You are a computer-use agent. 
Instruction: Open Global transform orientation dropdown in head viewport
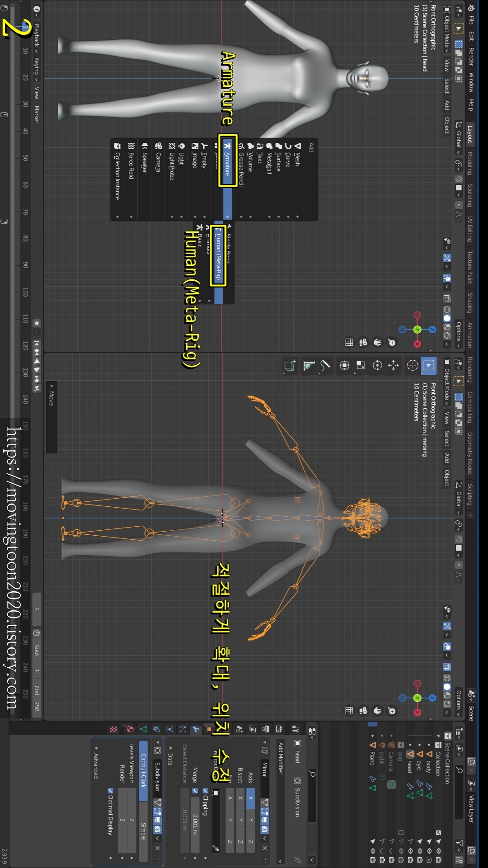459,137
